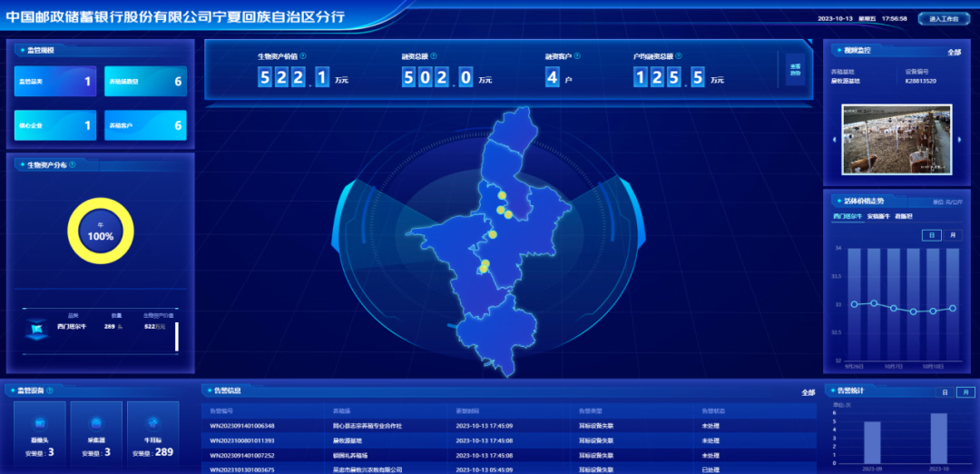980x474 pixels.
Task: Click help icon beside 监管设备 title
Action: pyautogui.click(x=49, y=390)
